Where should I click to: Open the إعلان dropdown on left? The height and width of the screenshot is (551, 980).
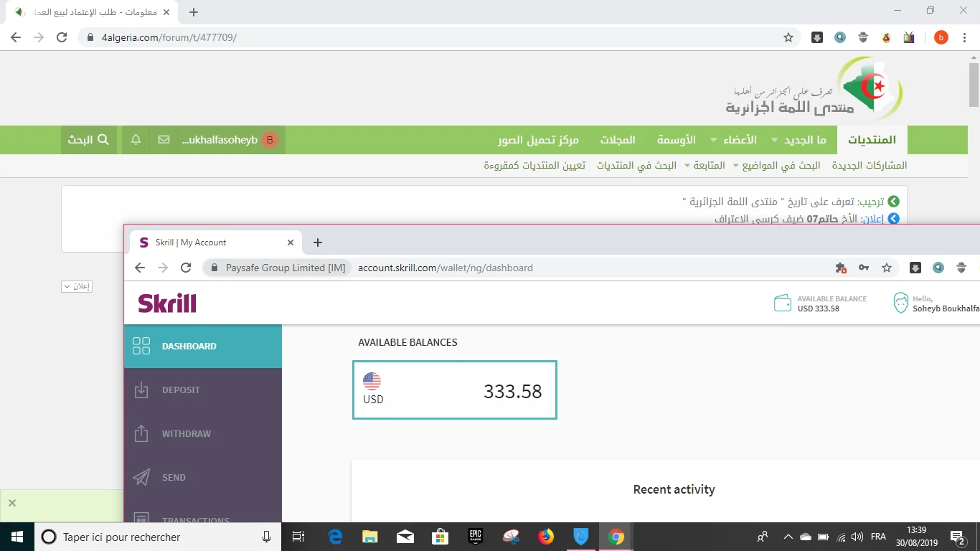[x=77, y=286]
